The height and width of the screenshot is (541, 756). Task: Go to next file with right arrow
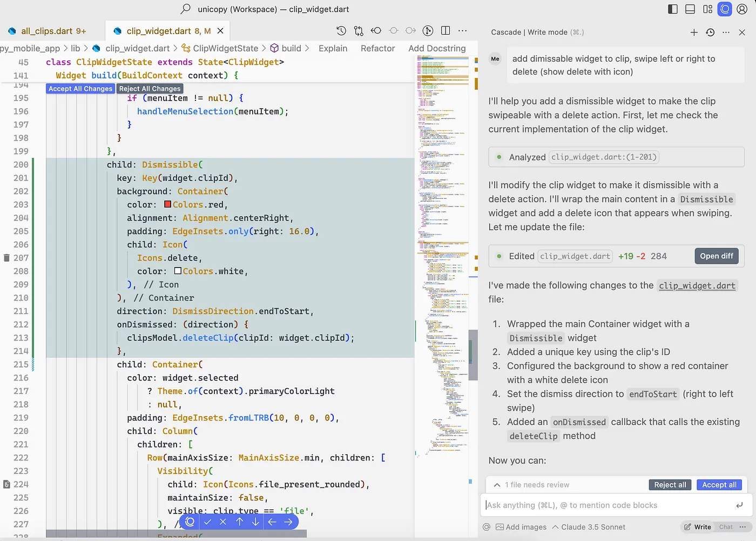(288, 522)
